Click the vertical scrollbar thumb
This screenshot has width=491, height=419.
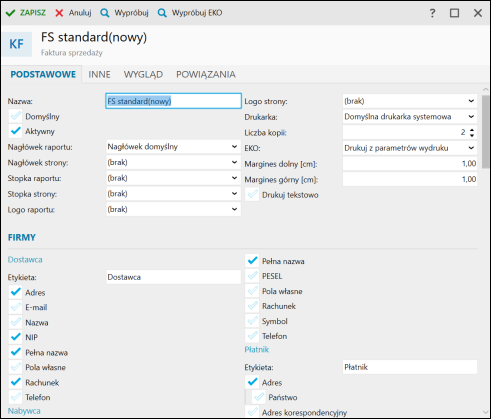[485, 128]
